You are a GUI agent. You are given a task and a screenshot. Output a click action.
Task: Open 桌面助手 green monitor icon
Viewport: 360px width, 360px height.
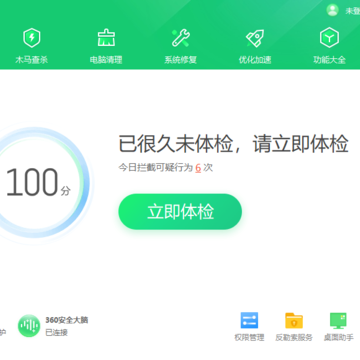[x=338, y=321]
